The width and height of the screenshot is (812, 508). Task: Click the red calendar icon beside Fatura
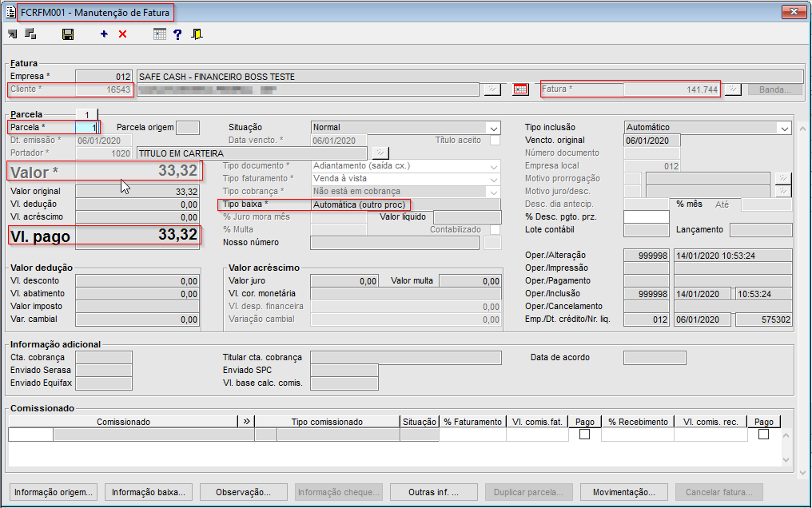coord(520,89)
